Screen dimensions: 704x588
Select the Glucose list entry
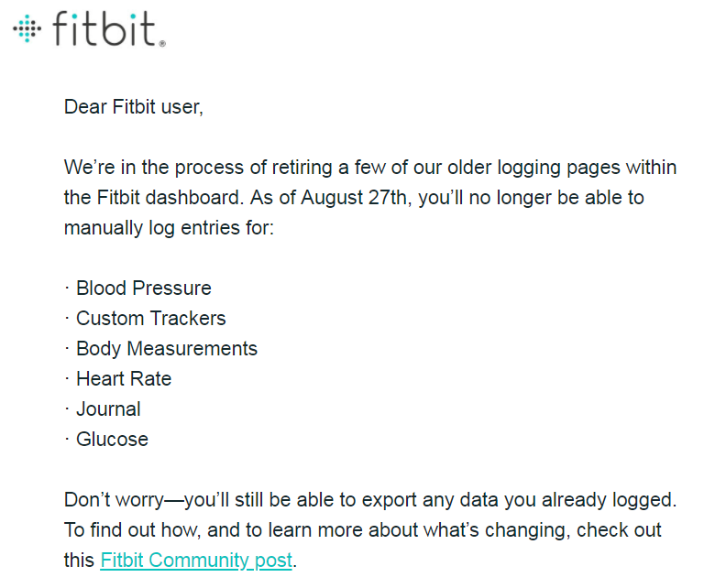[x=112, y=439]
